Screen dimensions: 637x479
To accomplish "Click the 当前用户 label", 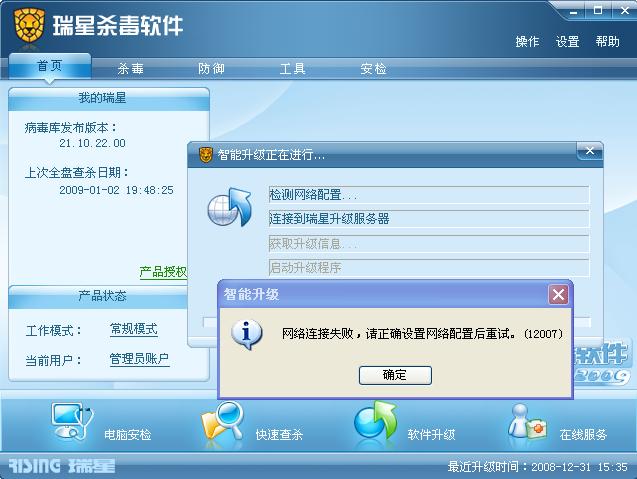I will point(54,360).
